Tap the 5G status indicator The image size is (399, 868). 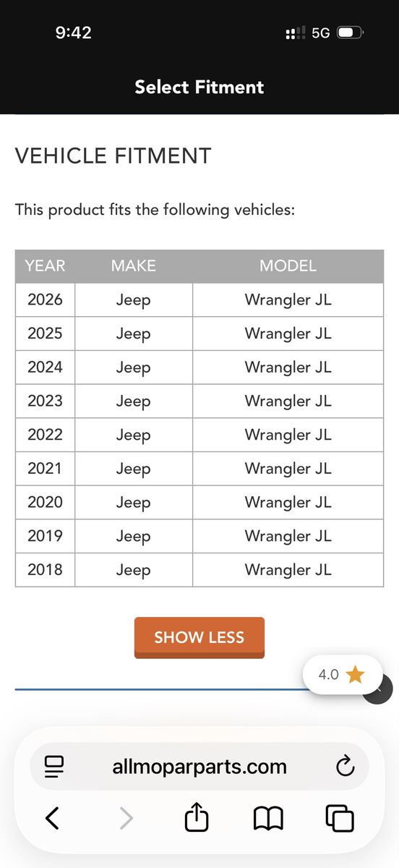click(x=320, y=33)
